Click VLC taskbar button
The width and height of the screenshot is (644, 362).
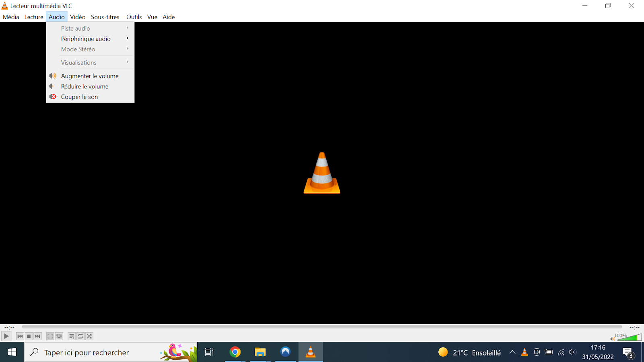point(311,352)
